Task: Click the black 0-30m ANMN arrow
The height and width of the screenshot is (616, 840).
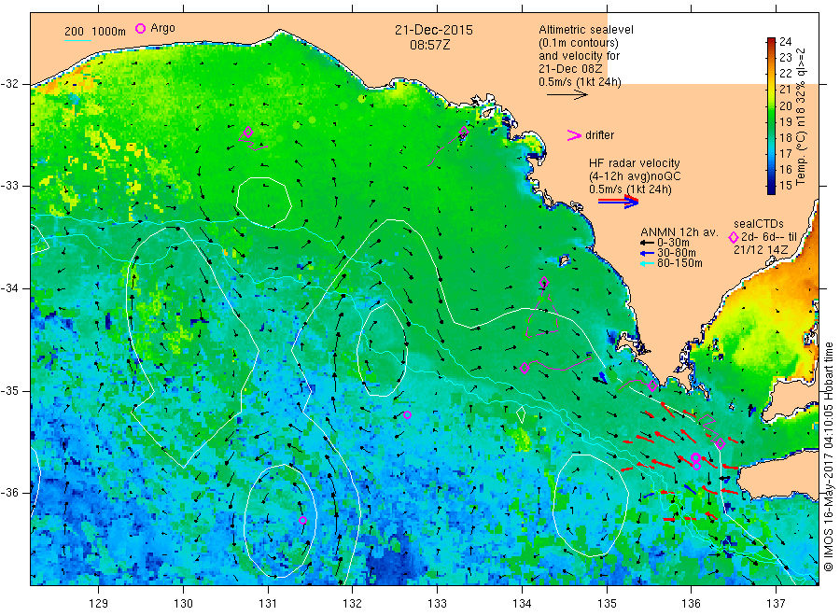Action: [647, 244]
